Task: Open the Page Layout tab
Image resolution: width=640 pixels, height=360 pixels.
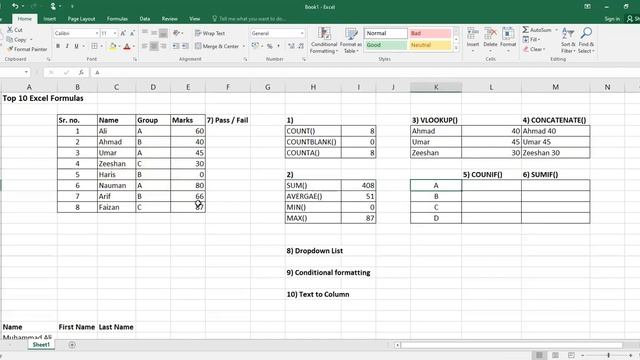Action: point(81,19)
